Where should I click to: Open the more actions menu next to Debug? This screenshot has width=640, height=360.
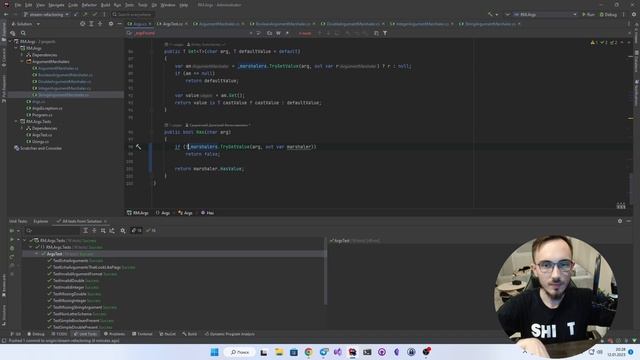coord(623,14)
